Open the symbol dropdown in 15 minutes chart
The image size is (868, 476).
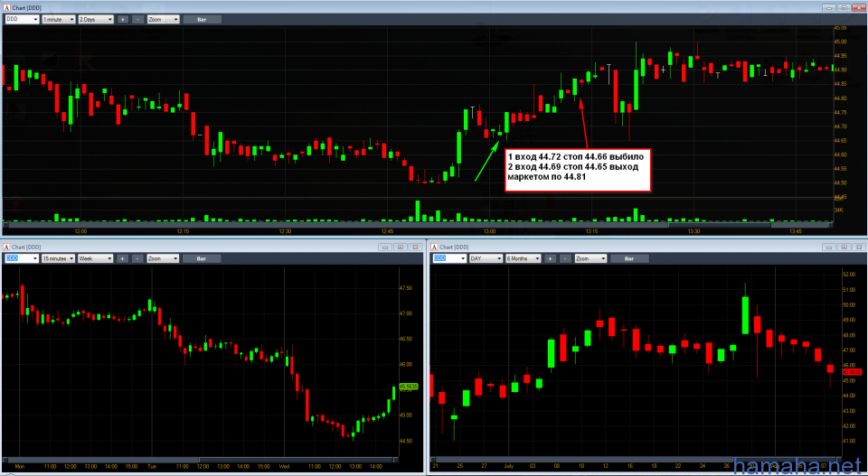coord(22,258)
